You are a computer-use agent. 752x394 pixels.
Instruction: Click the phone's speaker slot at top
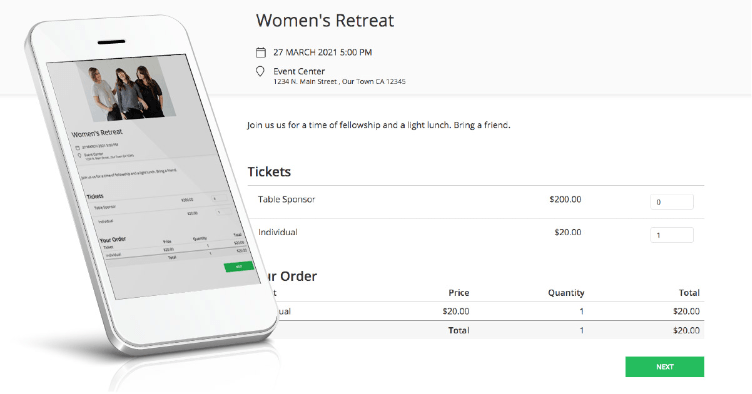(111, 42)
